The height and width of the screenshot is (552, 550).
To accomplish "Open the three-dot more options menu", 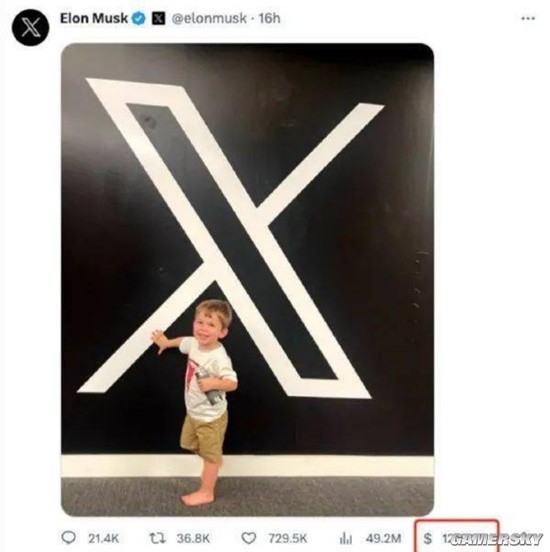I will point(528,18).
